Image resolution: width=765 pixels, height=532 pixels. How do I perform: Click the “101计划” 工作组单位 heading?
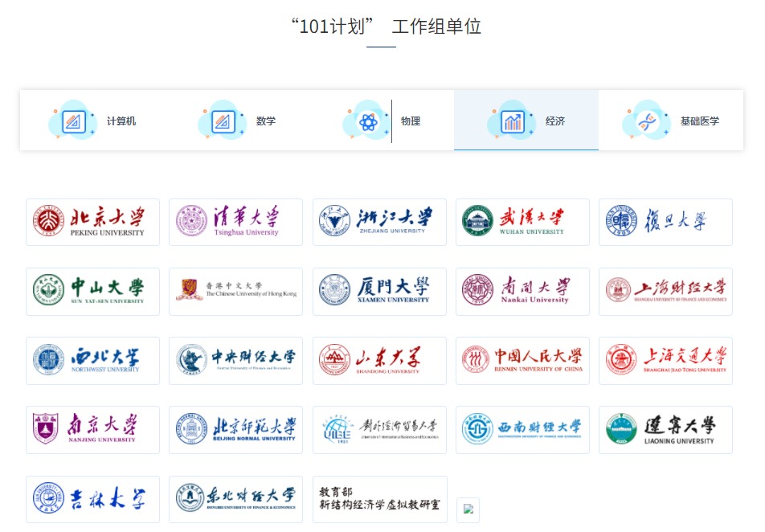coord(386,27)
